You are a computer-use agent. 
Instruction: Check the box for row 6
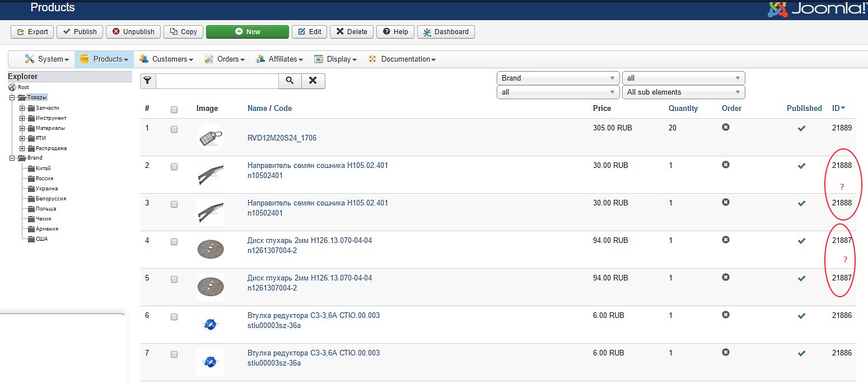(x=174, y=317)
